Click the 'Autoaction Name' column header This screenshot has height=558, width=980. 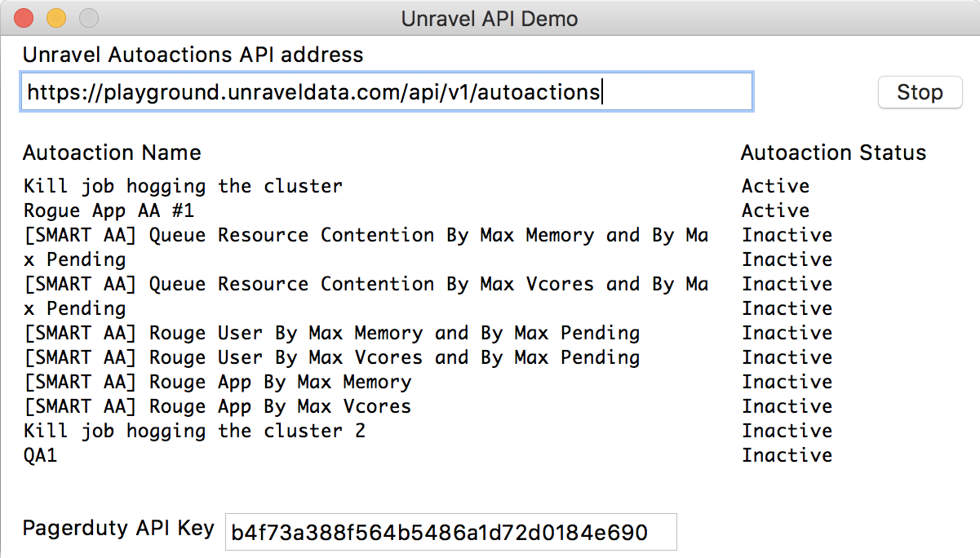click(112, 153)
